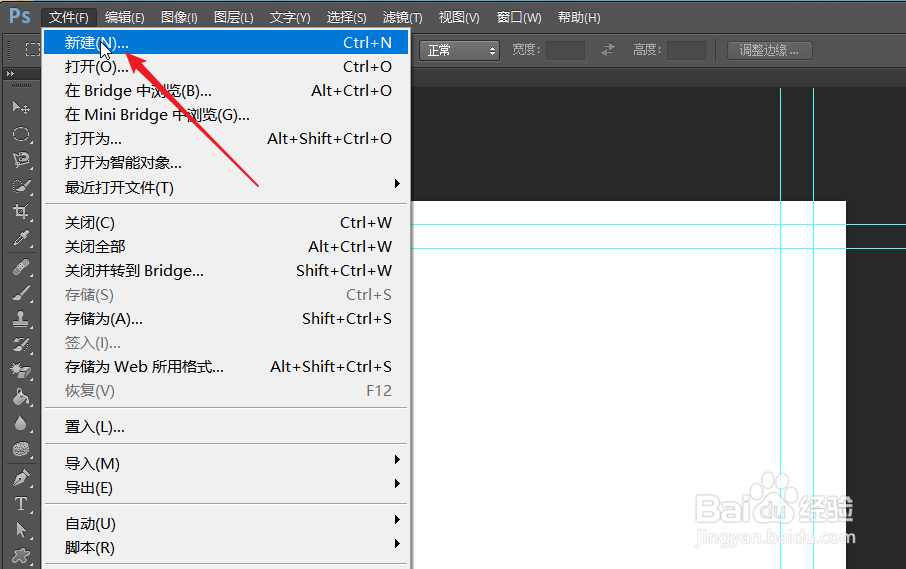
Task: Click the Photoshop Ps logo
Action: (20, 16)
